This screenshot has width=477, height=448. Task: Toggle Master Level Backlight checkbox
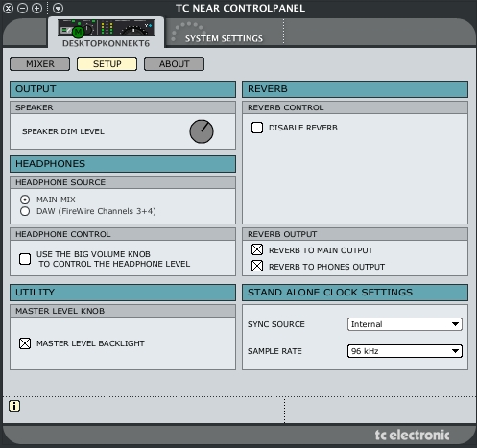coord(25,343)
